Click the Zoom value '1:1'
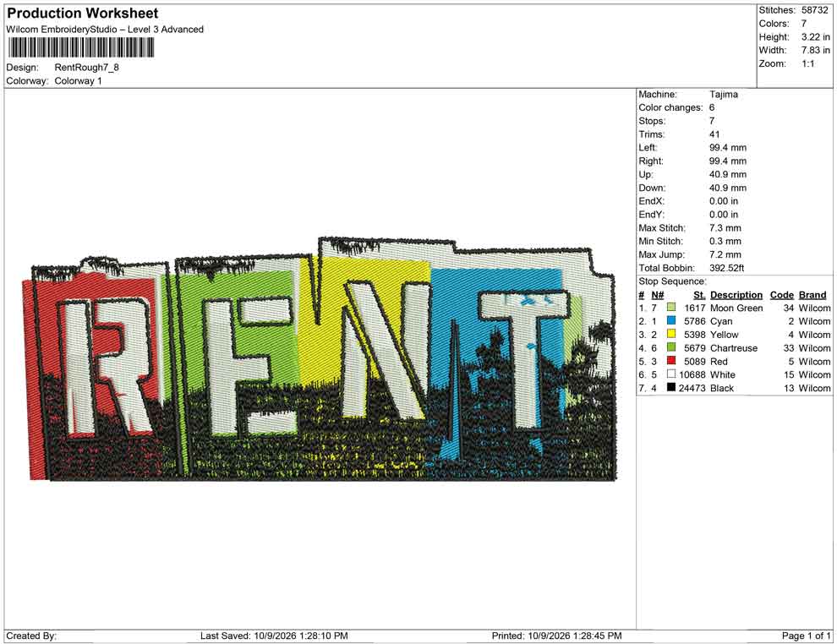The width and height of the screenshot is (837, 644). point(807,63)
